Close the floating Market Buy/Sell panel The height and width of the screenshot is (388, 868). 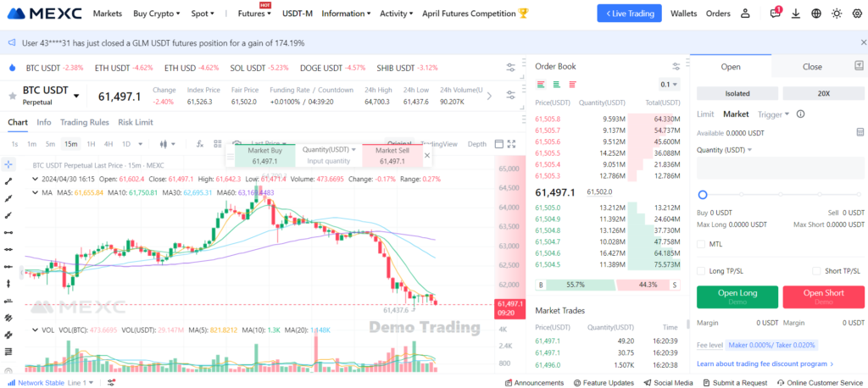pos(427,156)
